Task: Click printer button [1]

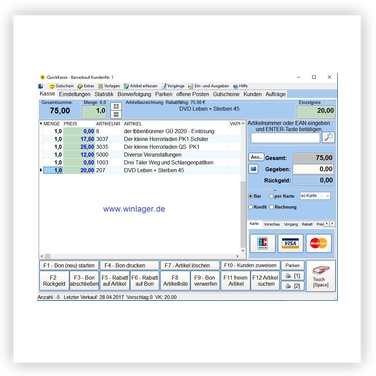Action: click(293, 276)
